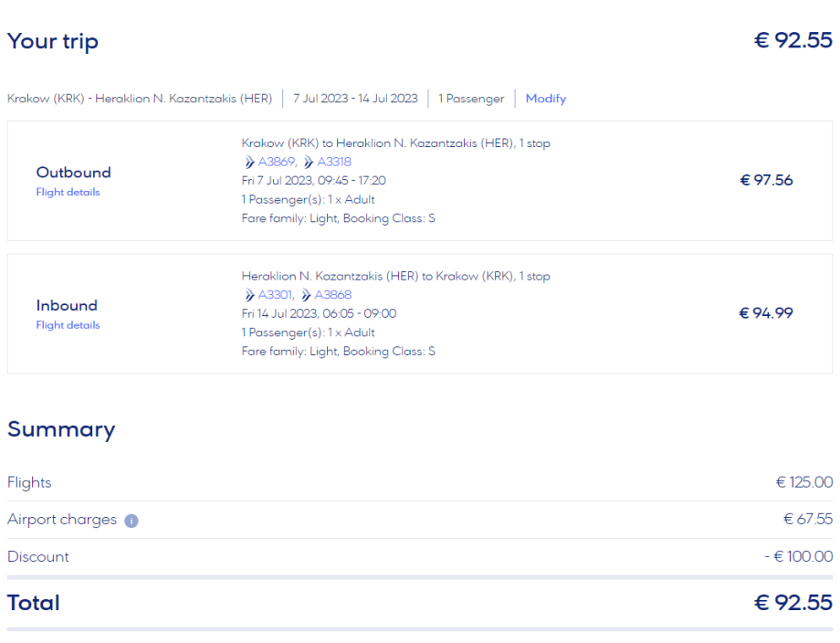
Task: Click the outbound '1 stop' label
Action: tap(534, 143)
